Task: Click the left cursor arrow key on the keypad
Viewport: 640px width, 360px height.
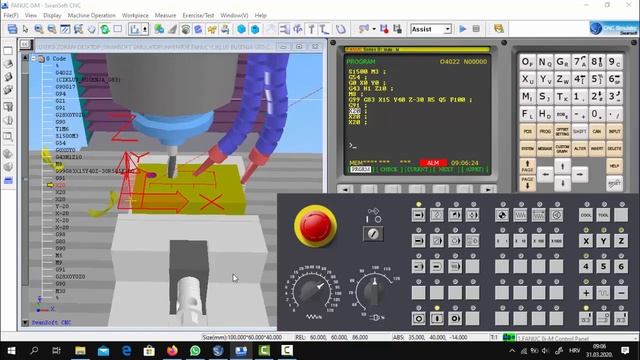Action: 545,175
